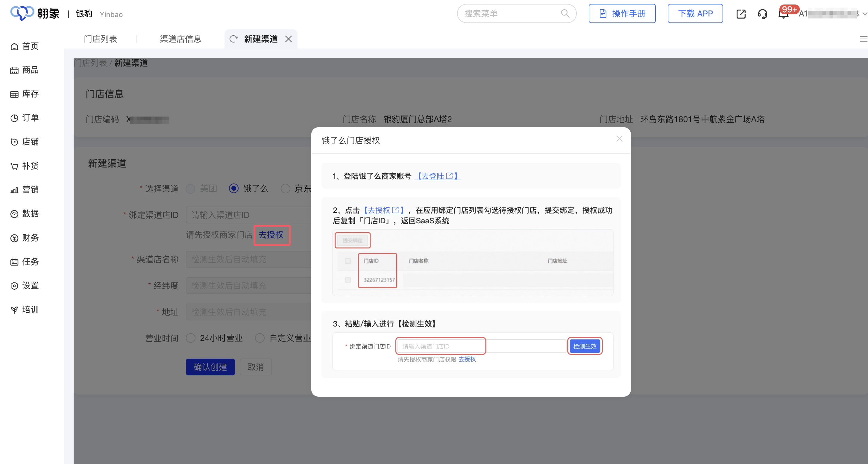Expand the account dropdown arrow
Viewport: 868px width, 464px height.
[864, 14]
